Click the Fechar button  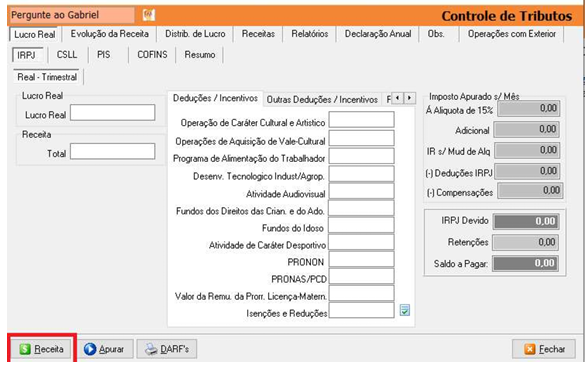pos(544,349)
